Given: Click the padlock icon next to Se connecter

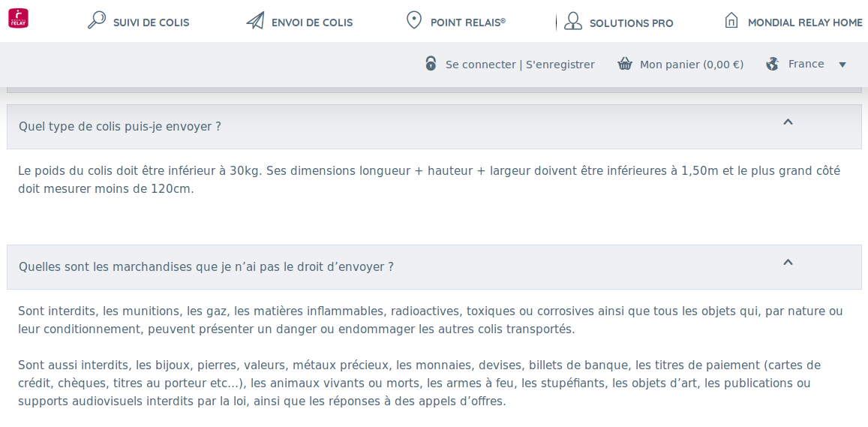Looking at the screenshot, I should [431, 63].
